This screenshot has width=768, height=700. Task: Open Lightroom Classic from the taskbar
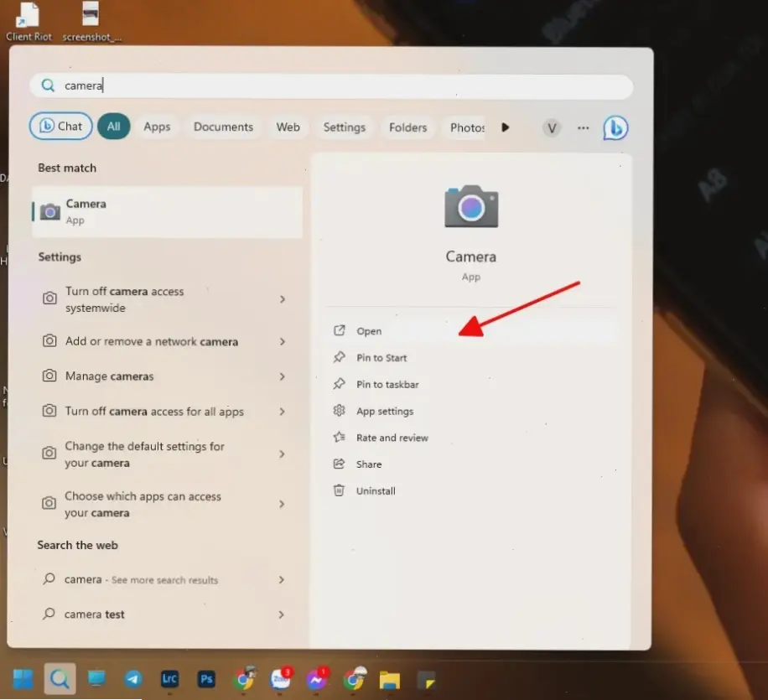tap(170, 680)
